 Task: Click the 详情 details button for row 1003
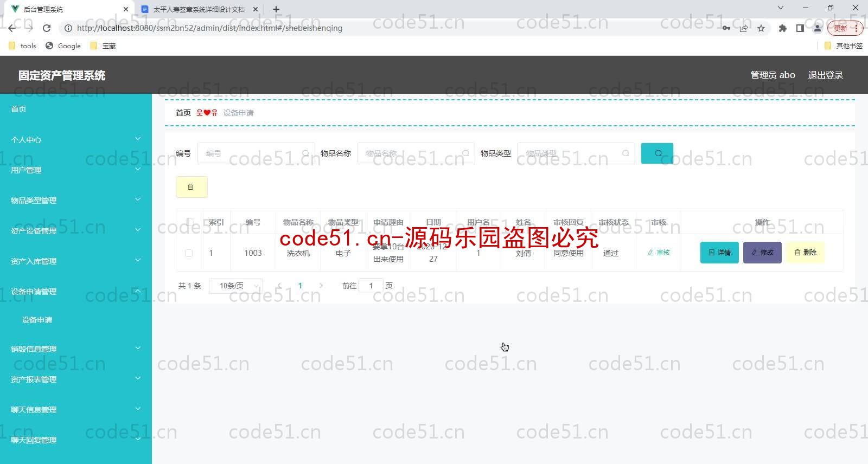[x=719, y=253]
